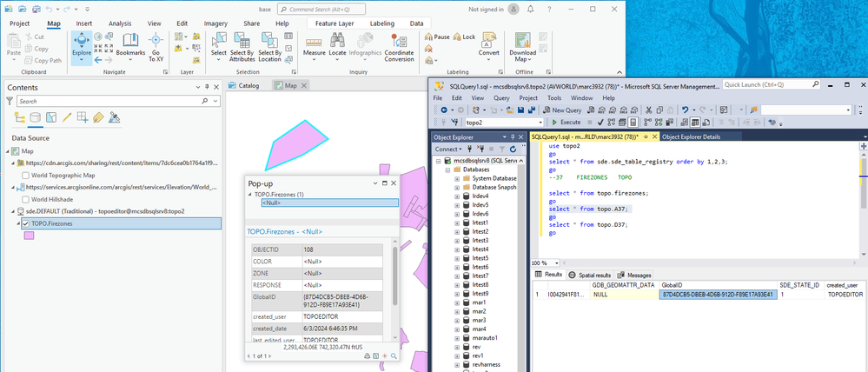Screen dimensions: 868x372
Task: Click the Contents Search field
Action: 118,102
